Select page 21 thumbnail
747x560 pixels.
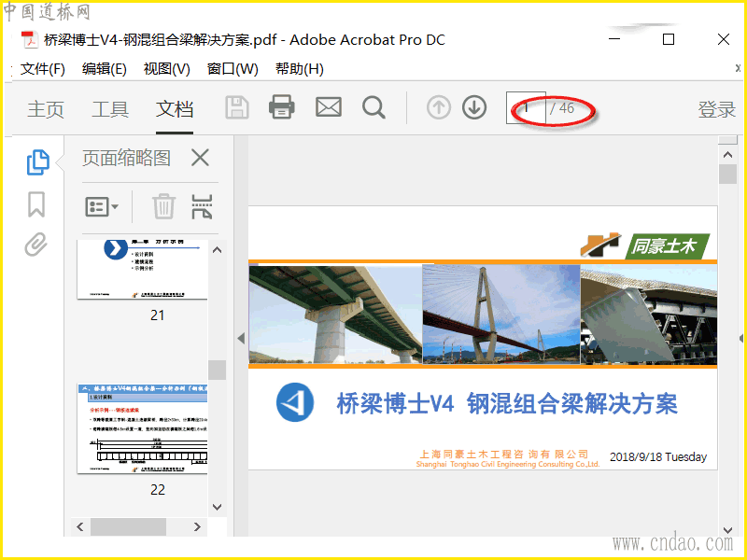click(x=143, y=270)
